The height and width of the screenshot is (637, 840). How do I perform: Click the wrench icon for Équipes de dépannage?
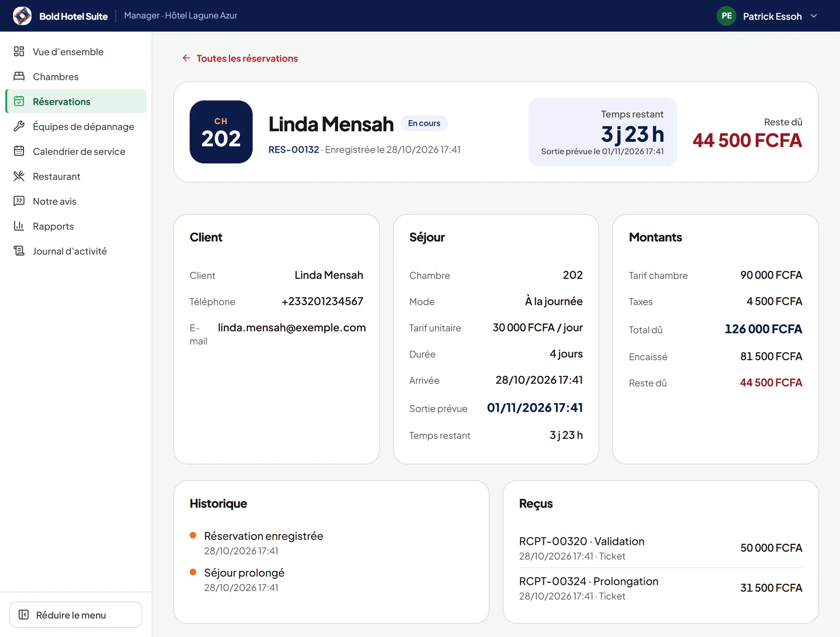click(19, 126)
